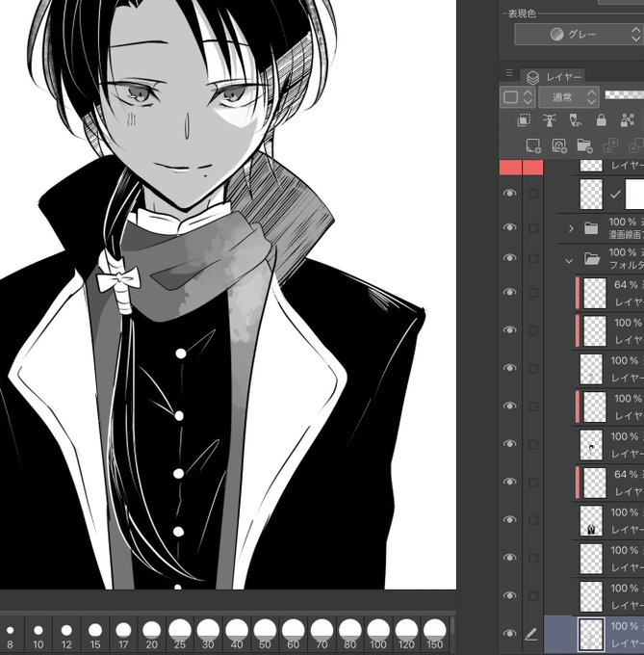This screenshot has width=644, height=655.
Task: Click the stacked layers icon on レイヤー tab
Action: [x=532, y=77]
